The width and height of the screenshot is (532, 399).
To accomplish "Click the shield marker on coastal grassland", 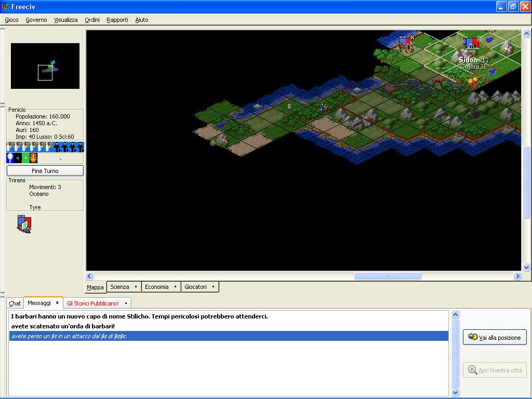I will click(289, 107).
